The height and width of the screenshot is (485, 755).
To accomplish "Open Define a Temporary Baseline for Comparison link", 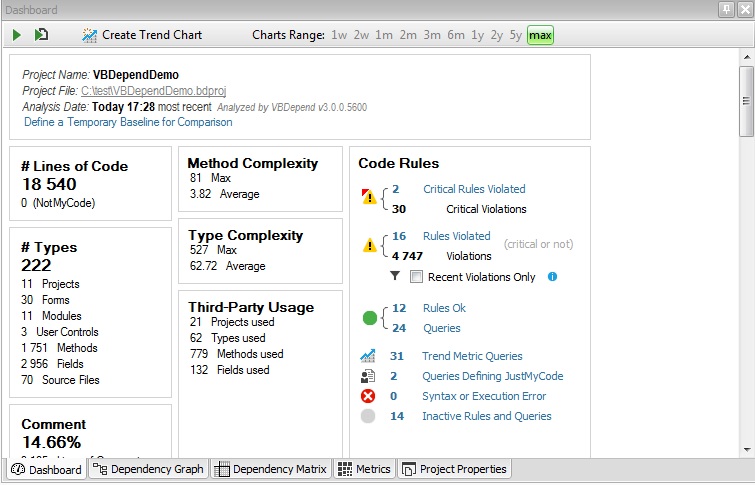I will click(128, 122).
